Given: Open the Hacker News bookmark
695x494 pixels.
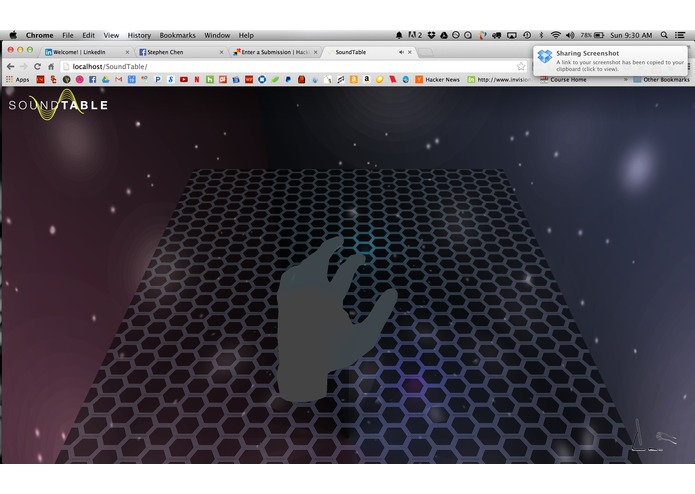Looking at the screenshot, I should [437, 80].
